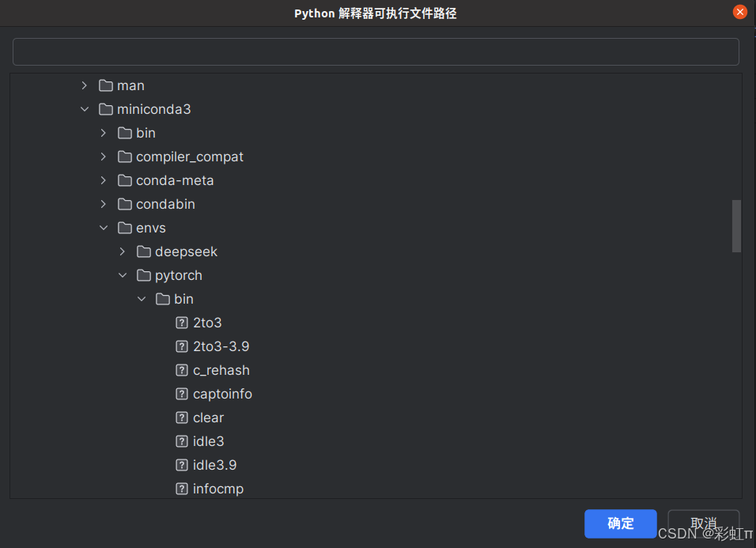Expand the deepseek environment folder
The image size is (756, 548).
(x=123, y=251)
